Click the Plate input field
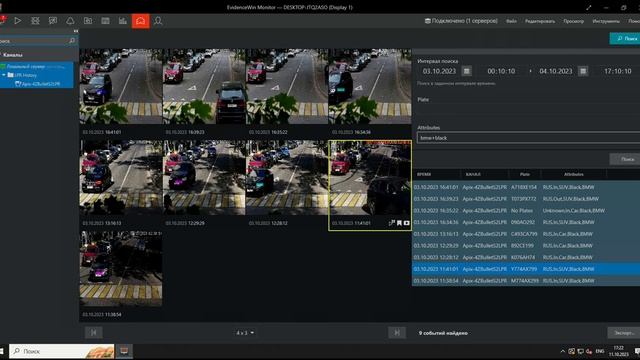 point(528,109)
